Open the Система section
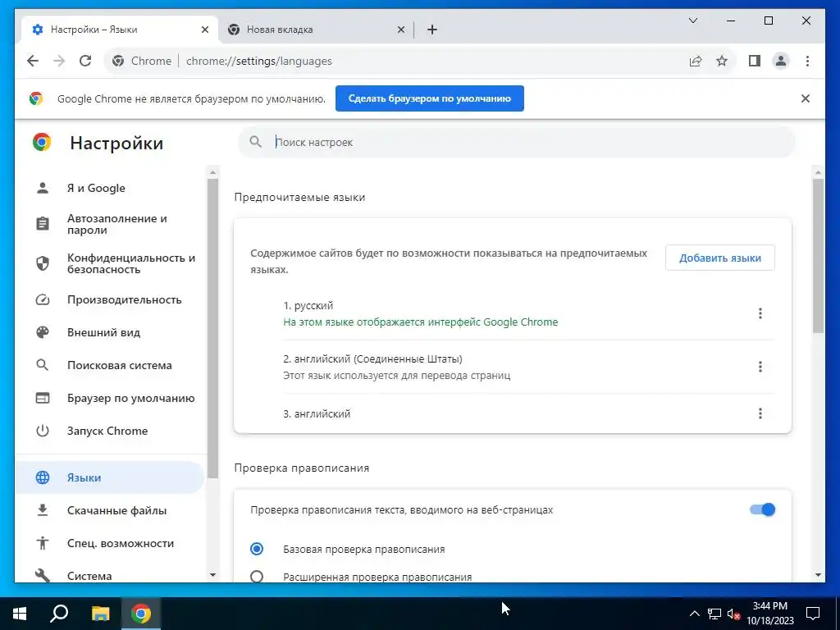 coord(109,576)
